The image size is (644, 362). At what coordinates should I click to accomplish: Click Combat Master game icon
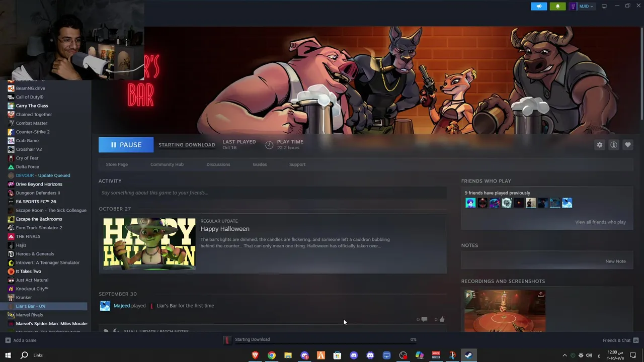[11, 123]
